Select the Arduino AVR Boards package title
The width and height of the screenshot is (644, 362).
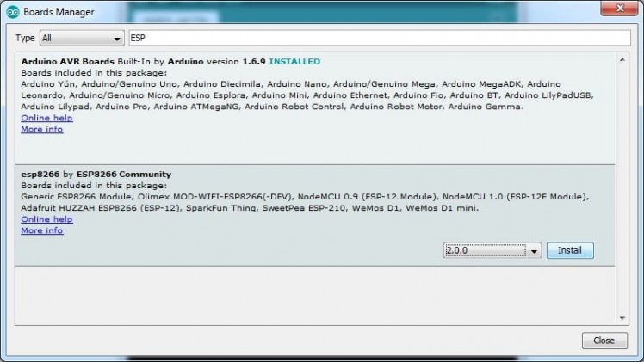point(68,62)
